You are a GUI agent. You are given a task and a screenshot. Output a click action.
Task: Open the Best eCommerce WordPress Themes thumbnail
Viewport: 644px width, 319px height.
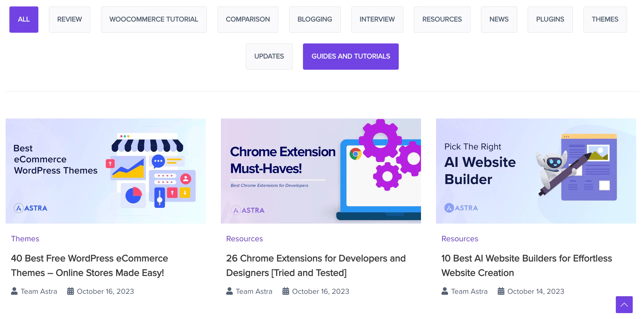pyautogui.click(x=106, y=171)
